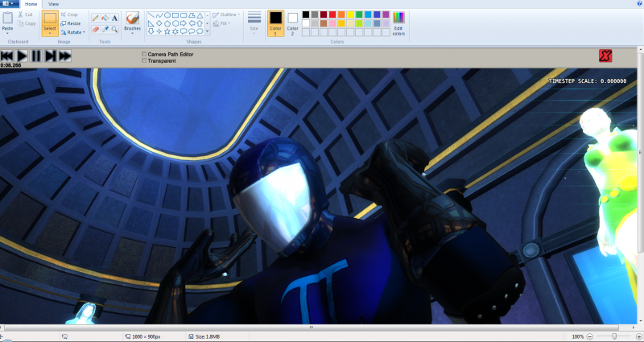Pick the Right triangle shape
This screenshot has width=644, height=342.
tap(151, 23)
